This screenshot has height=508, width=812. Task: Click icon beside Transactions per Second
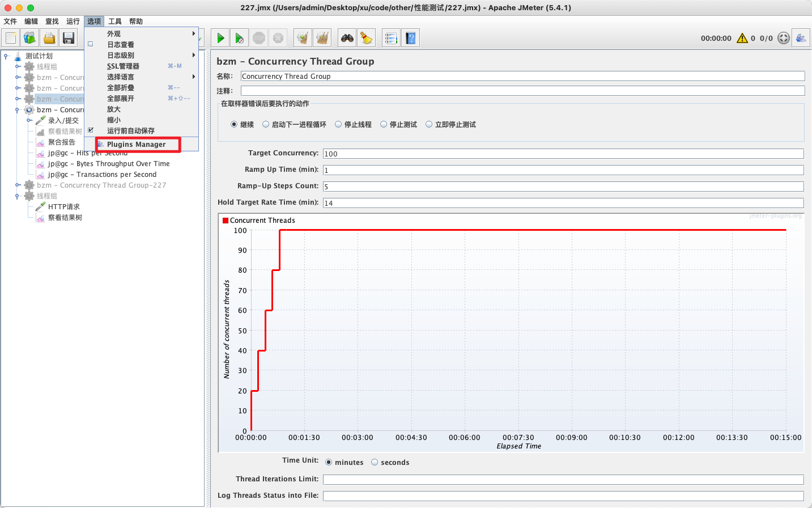pyautogui.click(x=40, y=175)
